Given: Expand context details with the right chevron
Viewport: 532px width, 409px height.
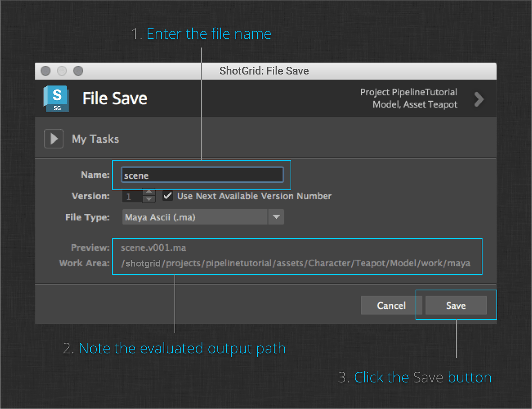Looking at the screenshot, I should click(x=478, y=99).
